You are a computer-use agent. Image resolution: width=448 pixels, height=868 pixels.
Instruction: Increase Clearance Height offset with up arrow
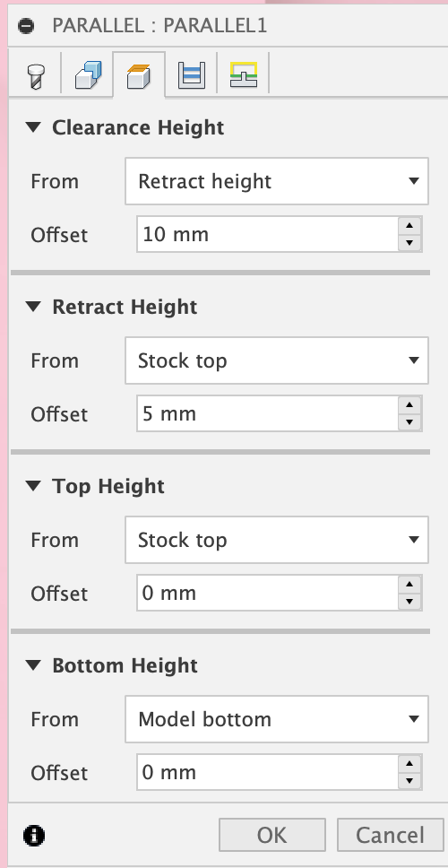pyautogui.click(x=409, y=226)
